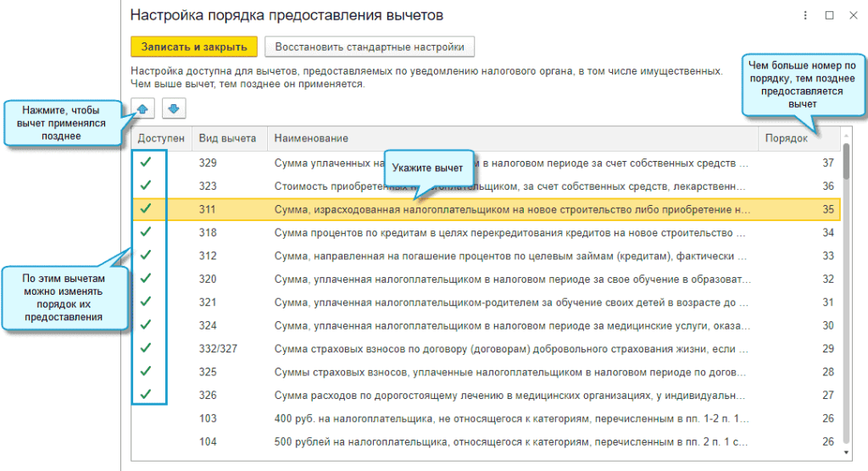
Task: Click the move up arrow icon
Action: [142, 108]
